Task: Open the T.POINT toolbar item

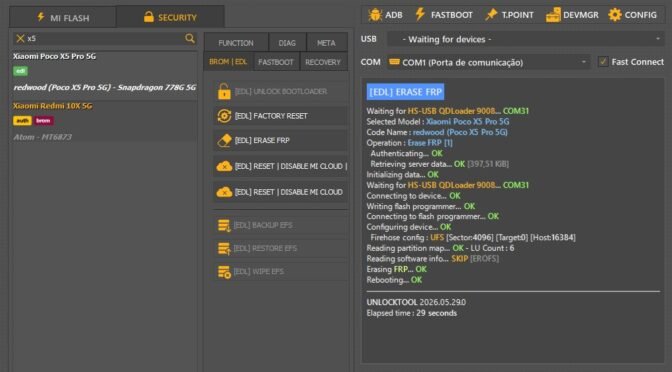Action: [510, 15]
